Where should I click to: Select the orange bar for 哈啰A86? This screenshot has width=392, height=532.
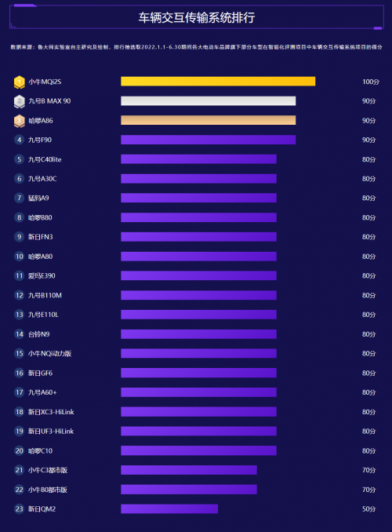pos(209,120)
